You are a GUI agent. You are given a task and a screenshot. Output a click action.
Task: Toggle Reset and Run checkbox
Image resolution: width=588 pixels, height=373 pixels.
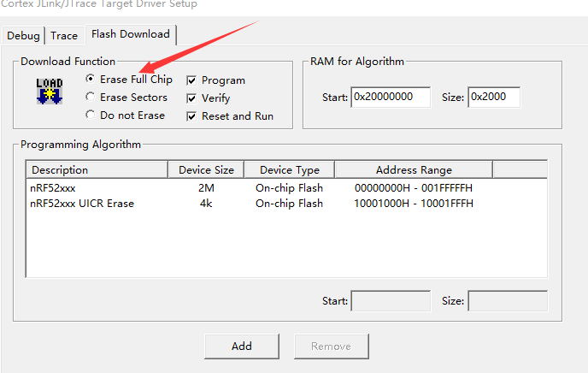pos(230,116)
